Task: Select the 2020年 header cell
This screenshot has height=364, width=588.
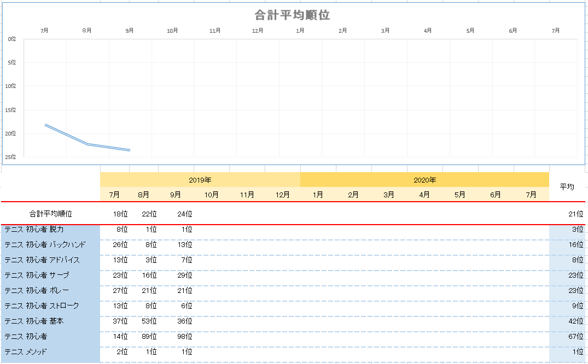Action: (x=424, y=180)
